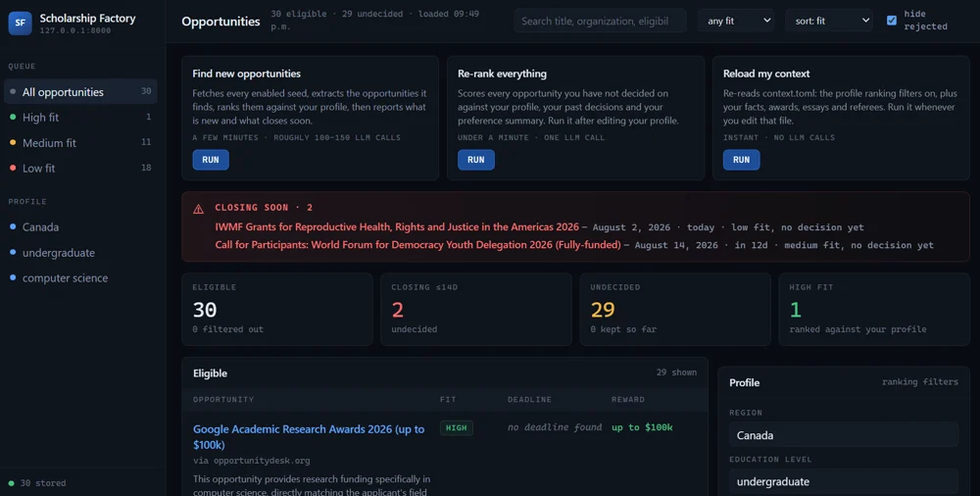The height and width of the screenshot is (496, 980).
Task: Click "ranking filters" label in Profile panel
Action: 919,381
